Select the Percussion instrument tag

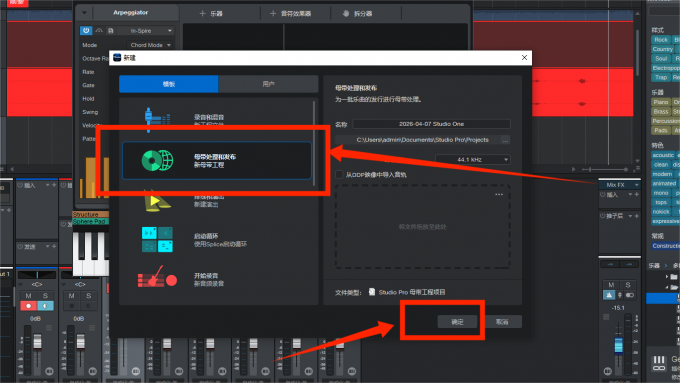coord(666,121)
